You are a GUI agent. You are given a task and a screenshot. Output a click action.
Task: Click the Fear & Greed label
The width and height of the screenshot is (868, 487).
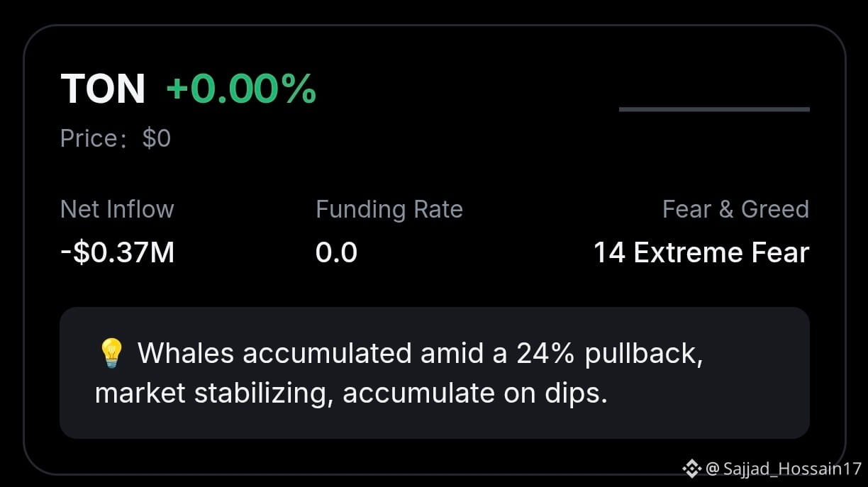coord(735,209)
